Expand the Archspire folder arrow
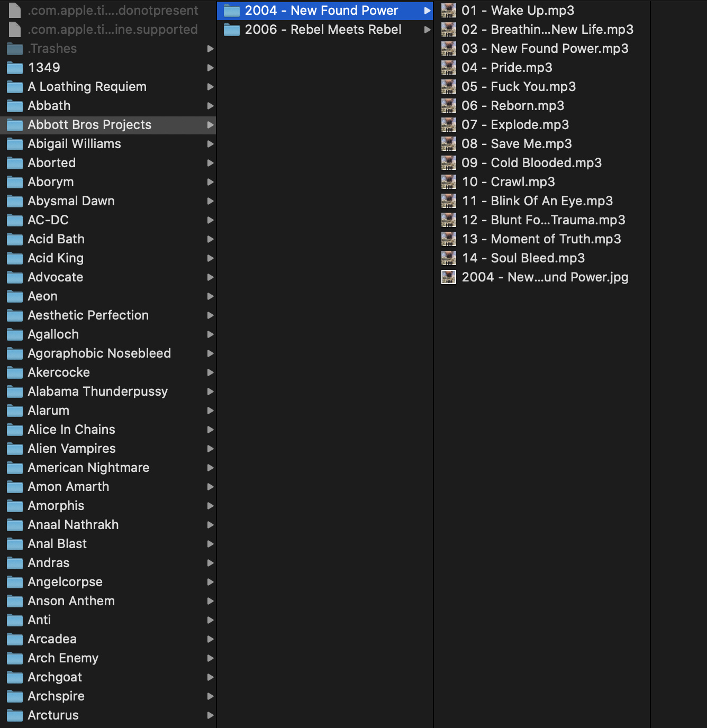This screenshot has width=707, height=728. 210,696
